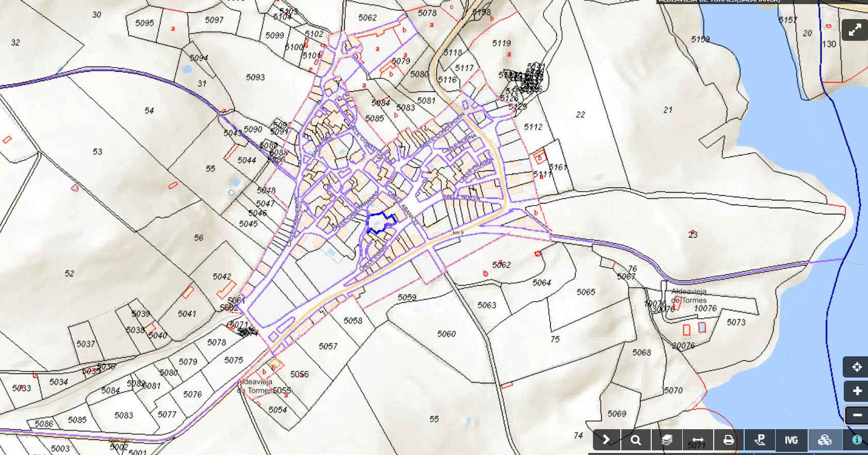The image size is (868, 455).
Task: Print the map with printer icon
Action: pyautogui.click(x=728, y=440)
